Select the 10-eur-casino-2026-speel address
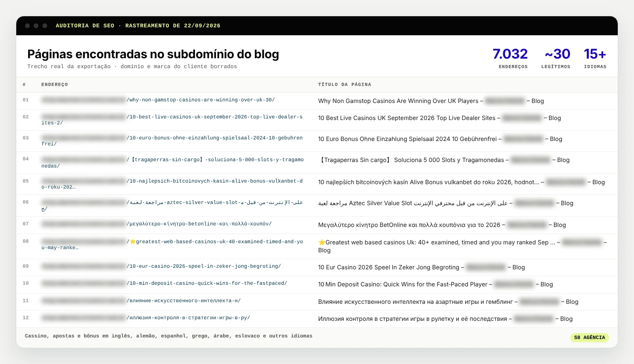Viewport: 634px width, 364px height. pyautogui.click(x=161, y=266)
